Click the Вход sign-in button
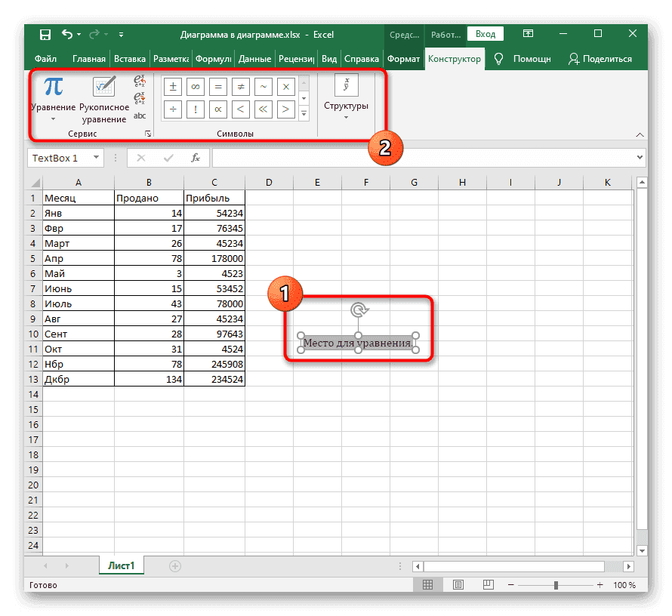The height and width of the screenshot is (616, 672). tap(486, 34)
